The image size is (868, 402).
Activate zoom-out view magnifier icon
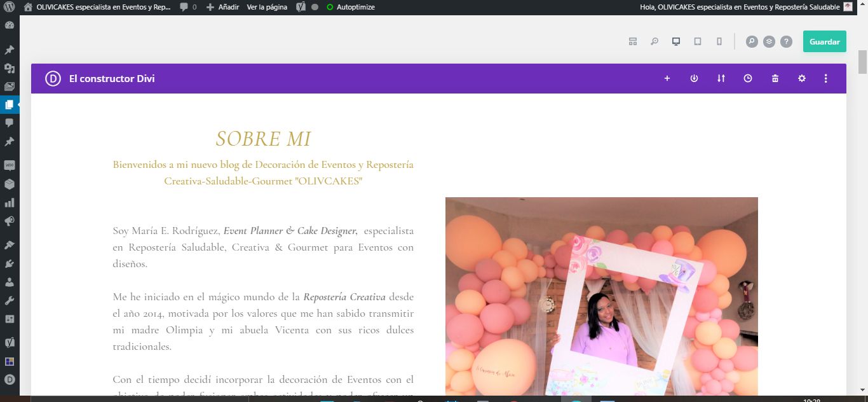pos(654,41)
